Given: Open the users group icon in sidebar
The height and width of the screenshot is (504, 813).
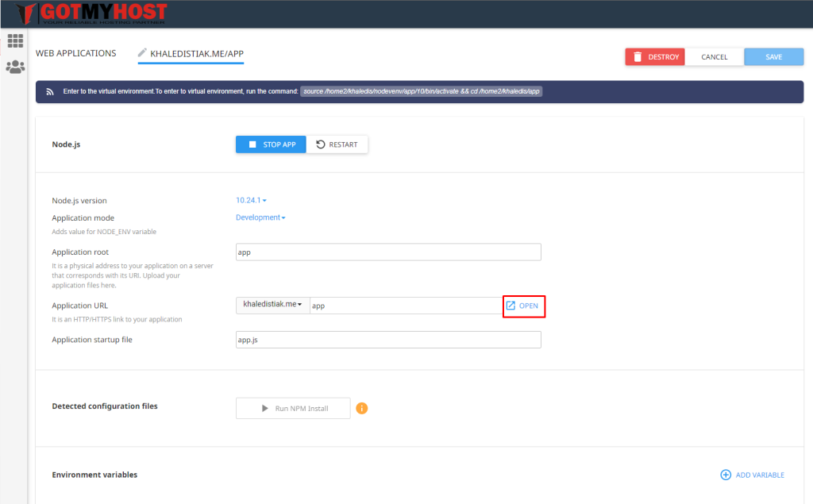Looking at the screenshot, I should [x=15, y=67].
